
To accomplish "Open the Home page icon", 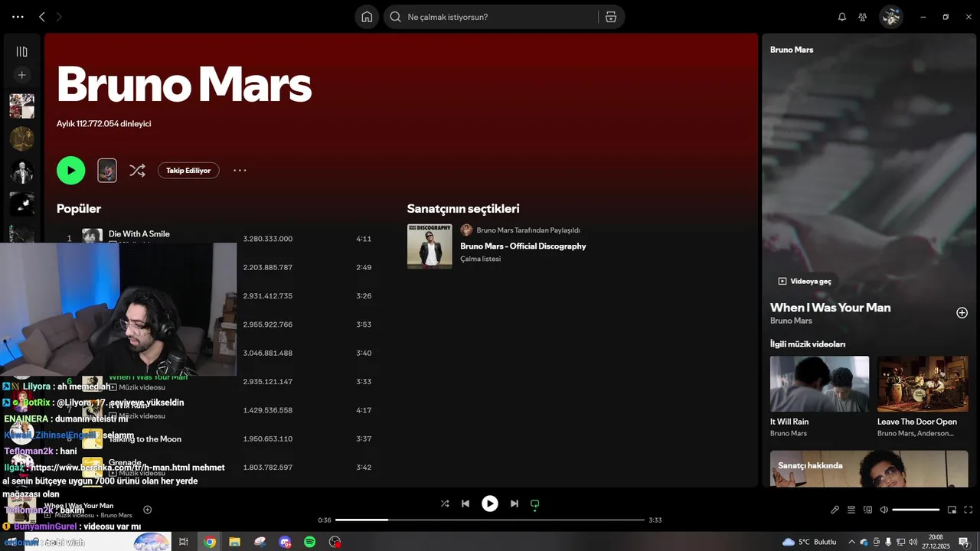I will 367,17.
